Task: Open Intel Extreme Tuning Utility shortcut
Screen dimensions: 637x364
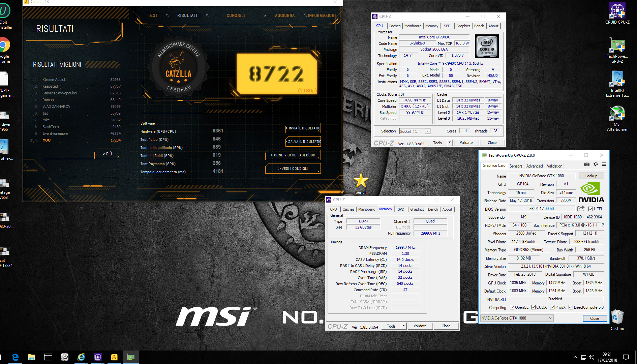Action: tap(617, 84)
